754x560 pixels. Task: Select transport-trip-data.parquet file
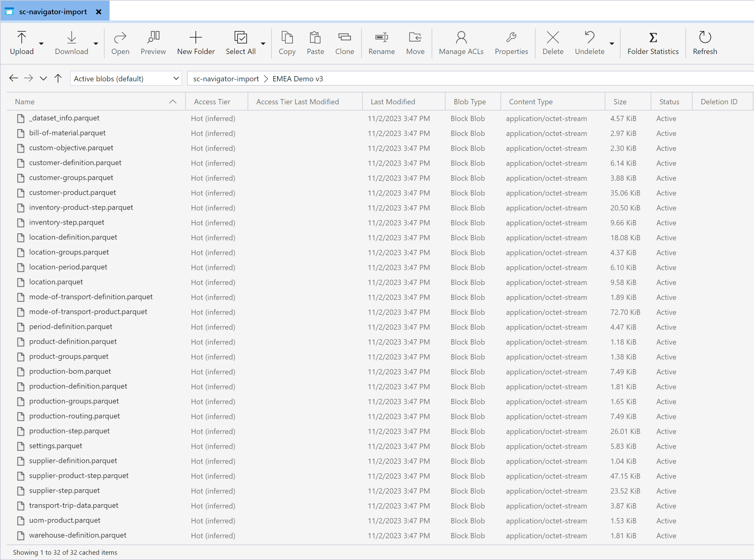[x=74, y=505]
